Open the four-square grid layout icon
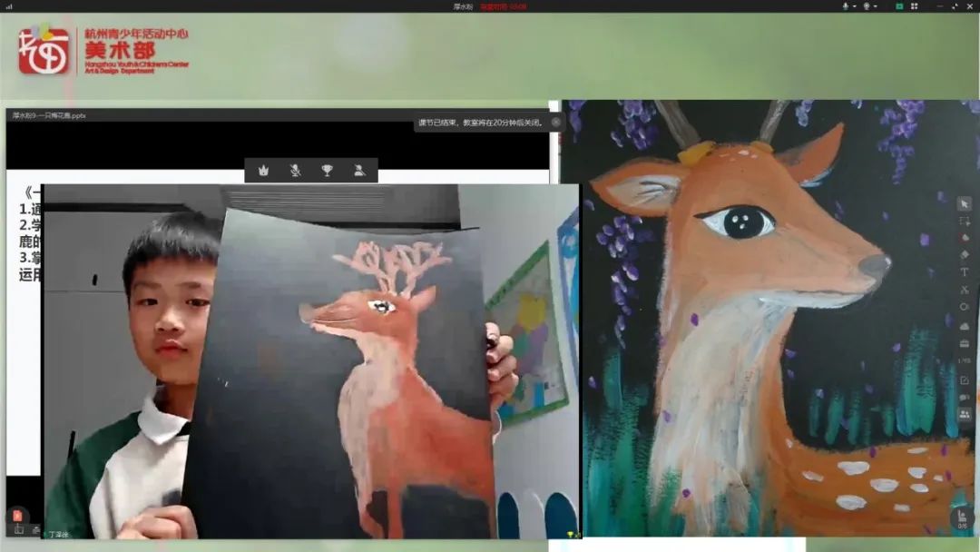Viewport: 980px width, 552px height. pyautogui.click(x=914, y=6)
